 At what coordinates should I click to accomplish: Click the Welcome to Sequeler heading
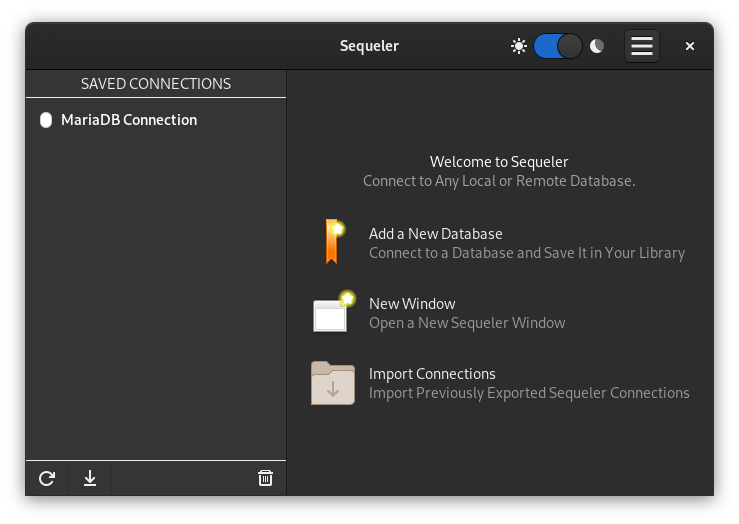(499, 162)
